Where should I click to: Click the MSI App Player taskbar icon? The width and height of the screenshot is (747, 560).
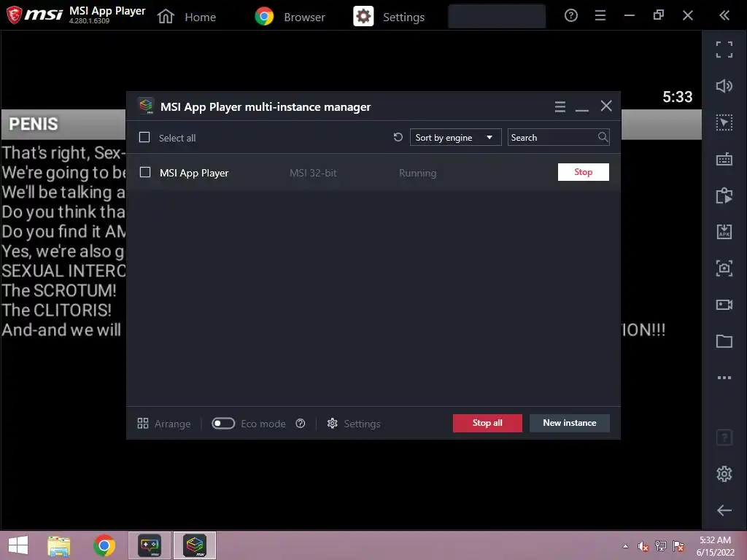point(149,545)
